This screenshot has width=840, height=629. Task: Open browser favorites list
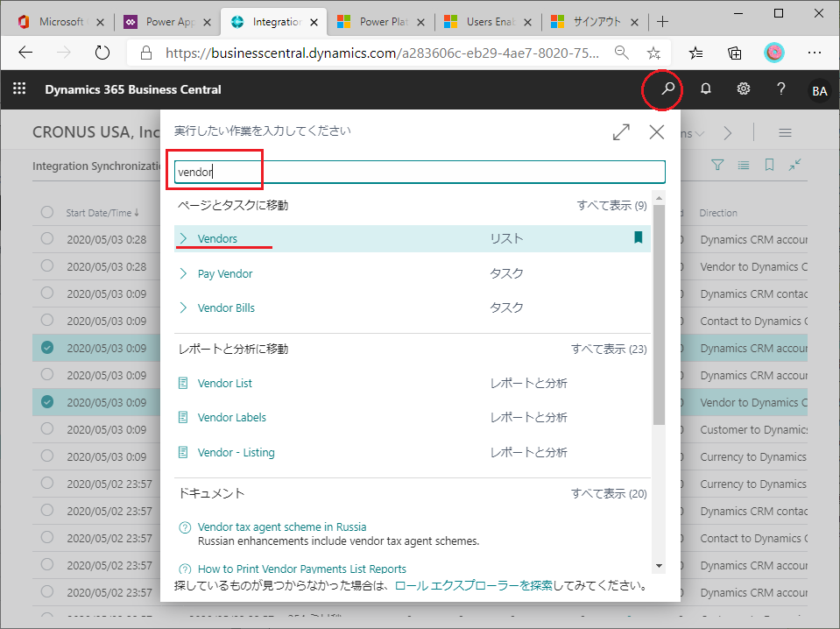point(695,53)
